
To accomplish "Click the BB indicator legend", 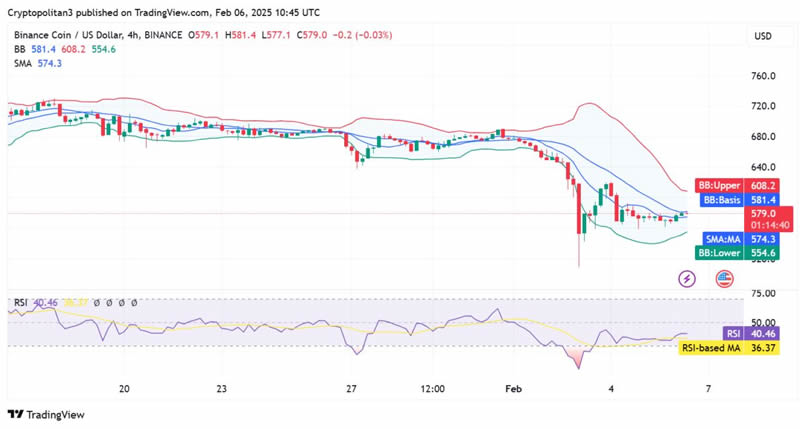I will click(x=65, y=49).
